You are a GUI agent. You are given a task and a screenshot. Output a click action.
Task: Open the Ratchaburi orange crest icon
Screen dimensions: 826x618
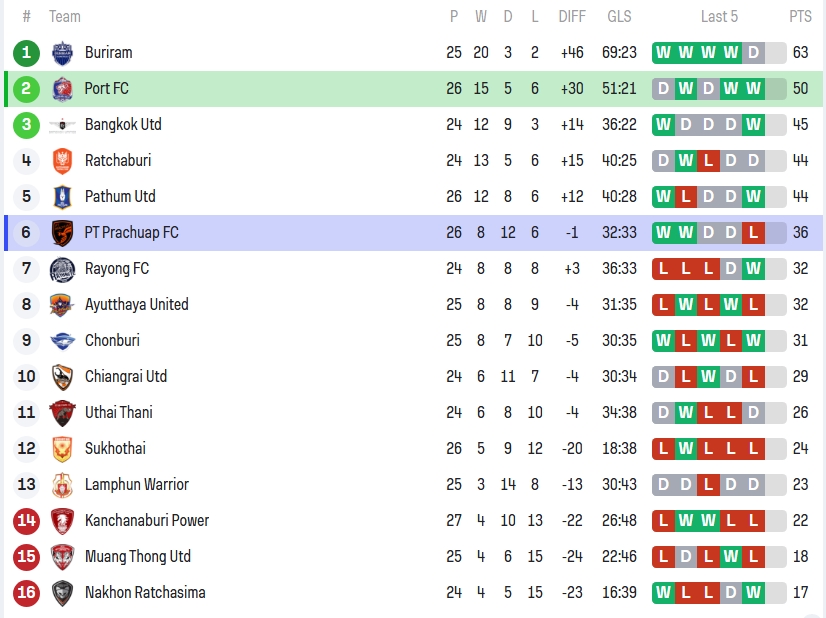[62, 161]
